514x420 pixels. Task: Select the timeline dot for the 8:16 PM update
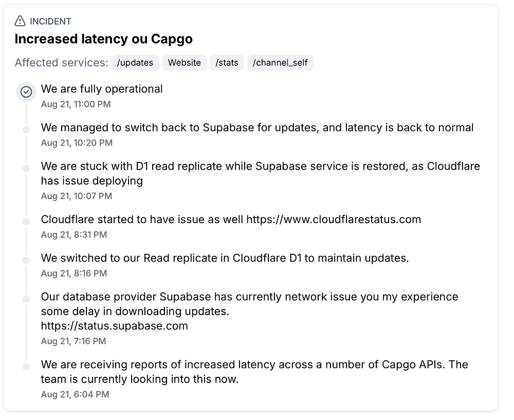(26, 261)
